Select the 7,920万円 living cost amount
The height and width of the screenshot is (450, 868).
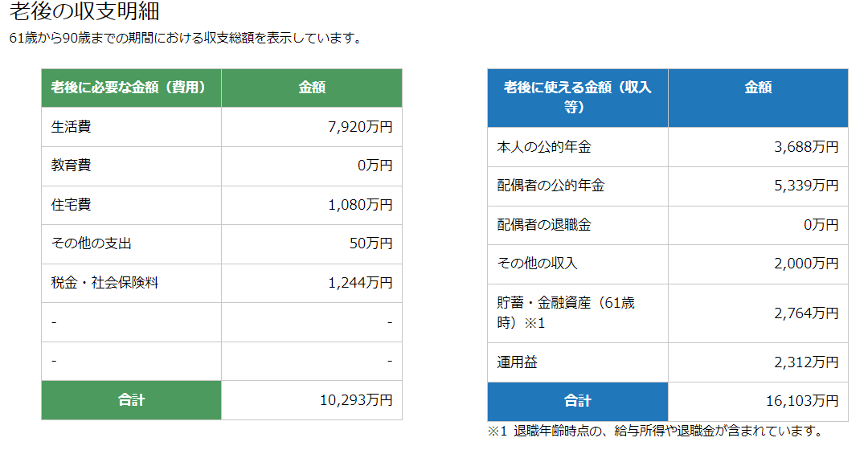click(360, 127)
